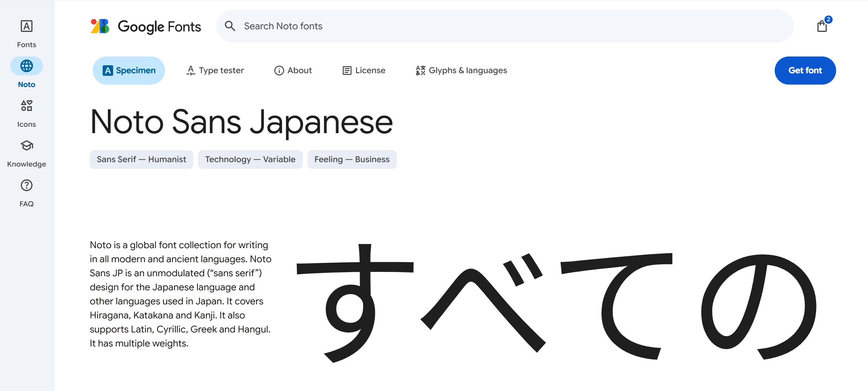
Task: Open the shopping bag selection icon
Action: tap(822, 26)
